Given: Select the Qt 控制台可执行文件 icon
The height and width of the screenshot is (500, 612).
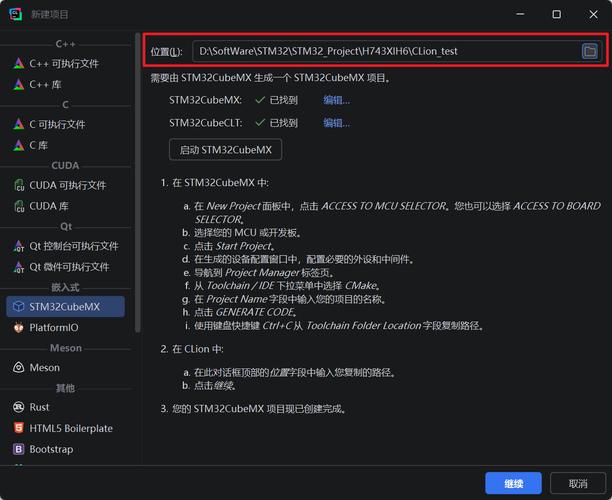Looking at the screenshot, I should tap(18, 246).
